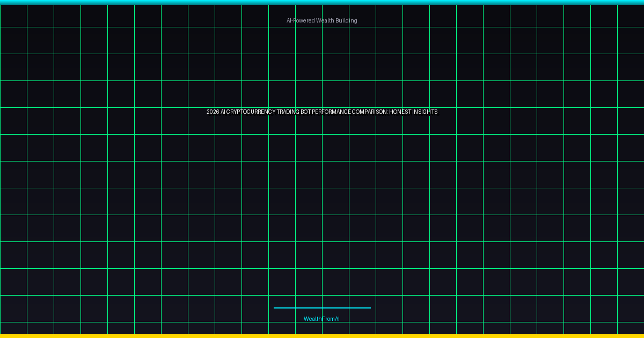Click the word Wealth in WealthFromAI
This screenshot has height=338, width=644.
[312, 319]
